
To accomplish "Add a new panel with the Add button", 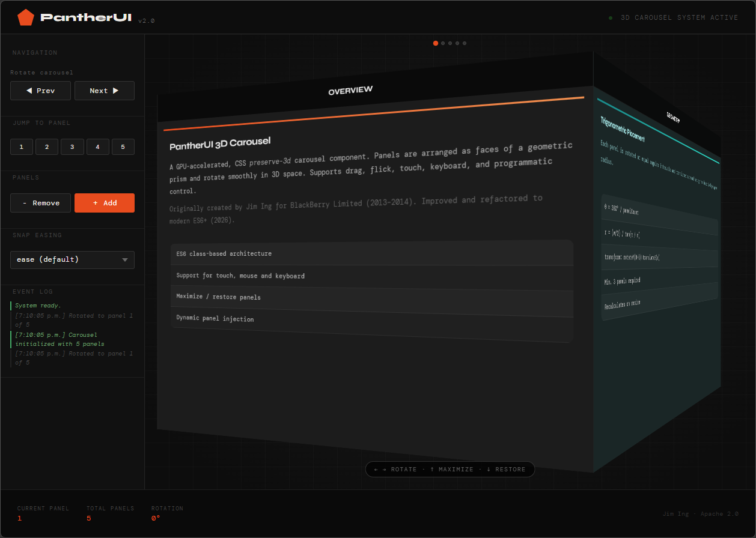I will (105, 202).
